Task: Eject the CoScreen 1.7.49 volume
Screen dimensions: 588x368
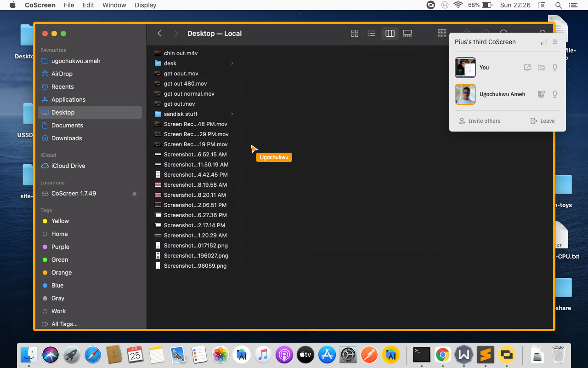Action: pyautogui.click(x=135, y=194)
